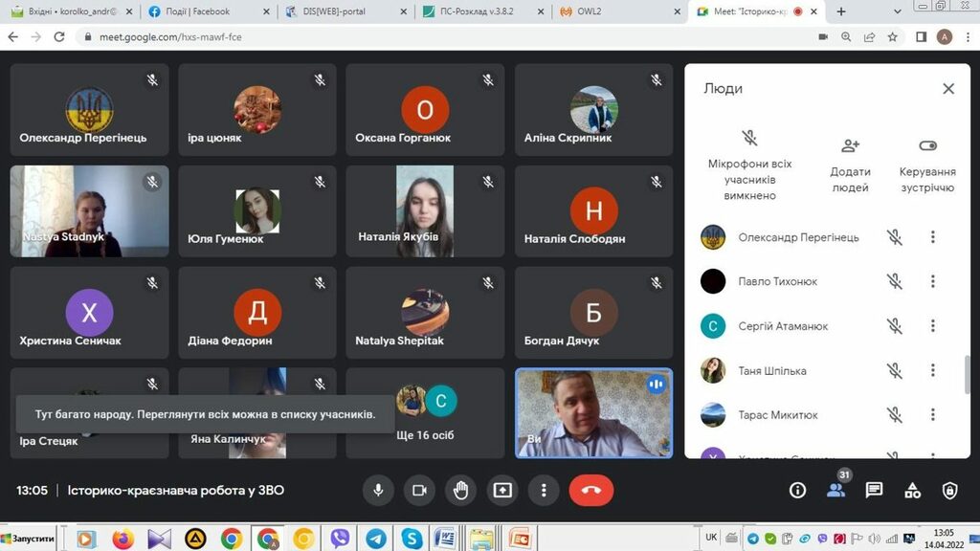Click the mute-all microphones icon in Люди panel
This screenshot has width=980, height=551.
(x=750, y=140)
